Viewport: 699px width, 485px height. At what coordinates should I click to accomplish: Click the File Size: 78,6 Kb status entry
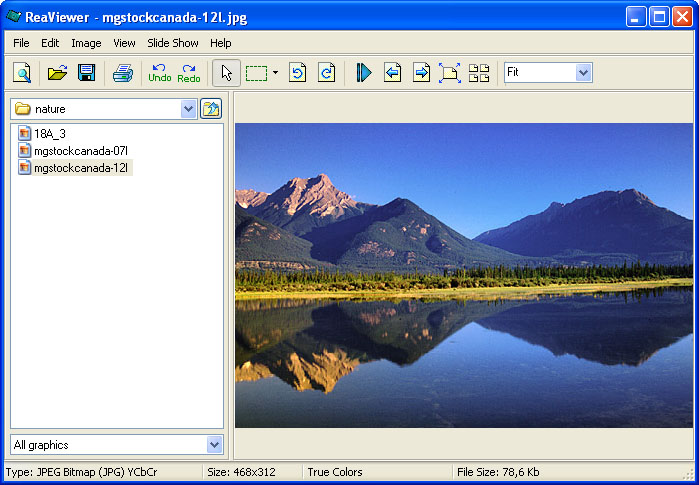click(x=498, y=472)
